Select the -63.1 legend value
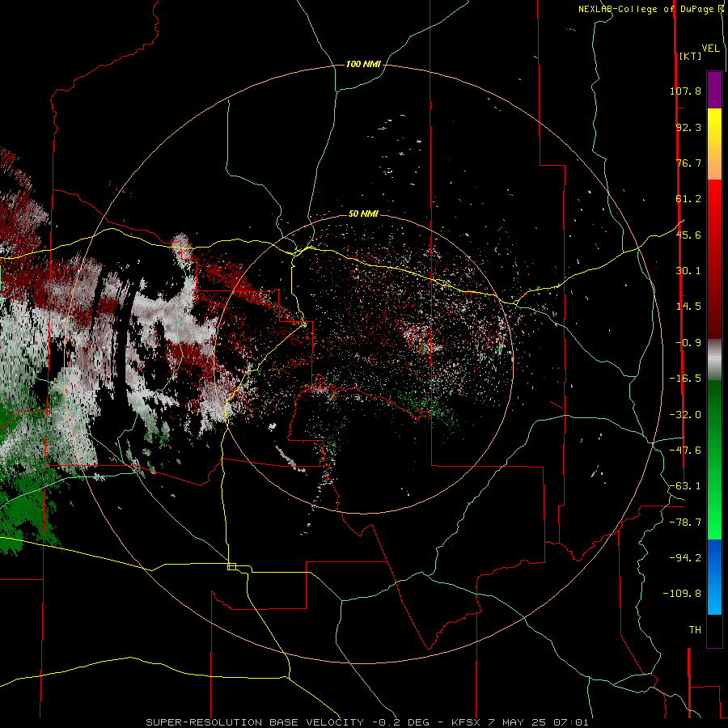Image resolution: width=728 pixels, height=728 pixels. pos(685,486)
